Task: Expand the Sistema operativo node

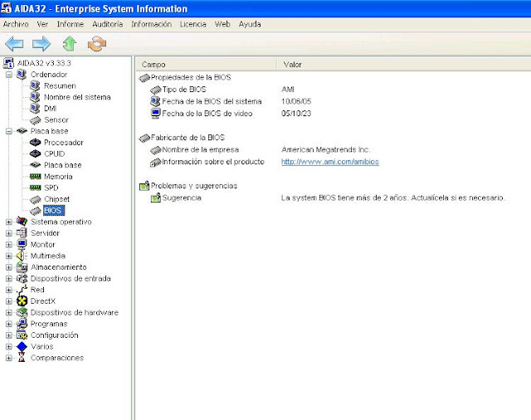Action: point(9,222)
